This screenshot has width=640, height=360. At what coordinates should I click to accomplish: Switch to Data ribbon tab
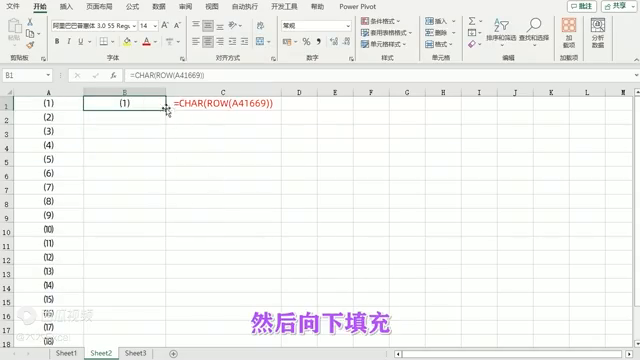pos(159,7)
